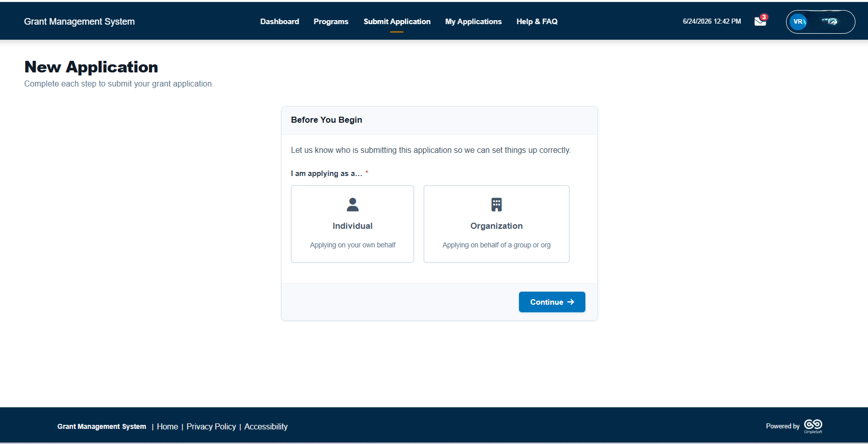
Task: Select the Organization applicant option
Action: click(x=496, y=224)
